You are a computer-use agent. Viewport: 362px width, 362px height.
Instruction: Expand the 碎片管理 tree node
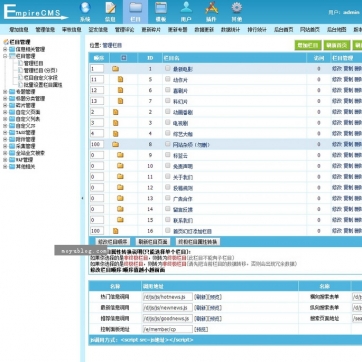5,105
